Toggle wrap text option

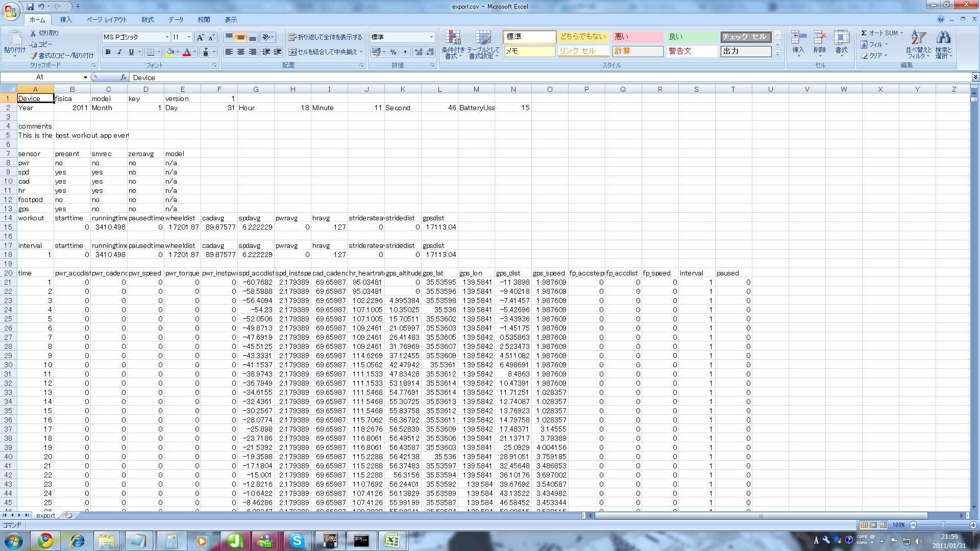[325, 37]
